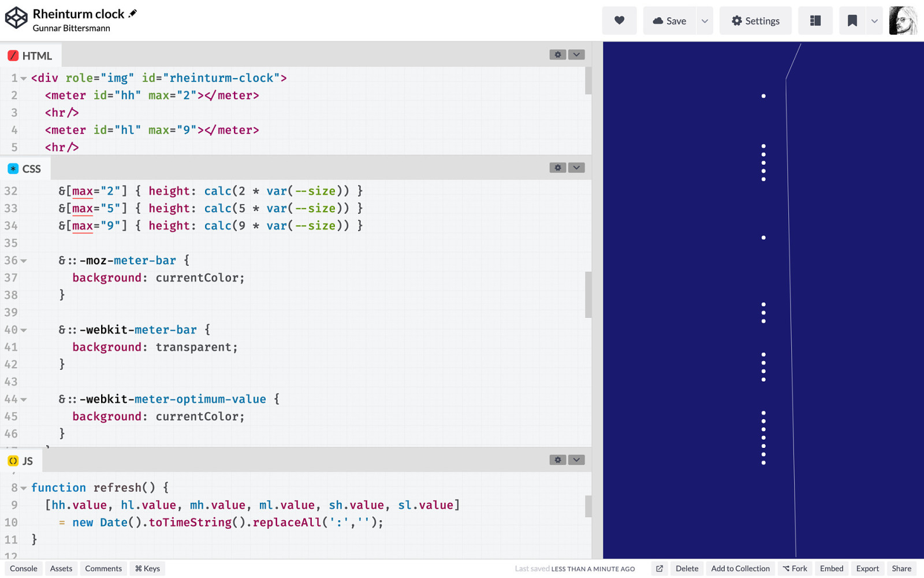Open the Assets panel
This screenshot has height=578, width=924.
(61, 568)
